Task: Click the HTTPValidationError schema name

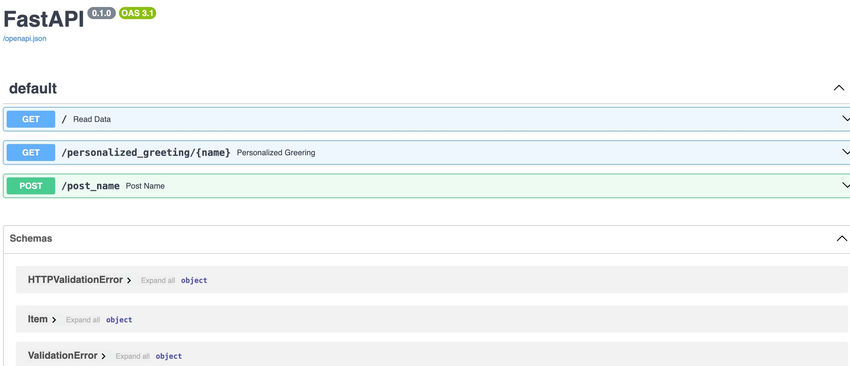Action: [75, 280]
